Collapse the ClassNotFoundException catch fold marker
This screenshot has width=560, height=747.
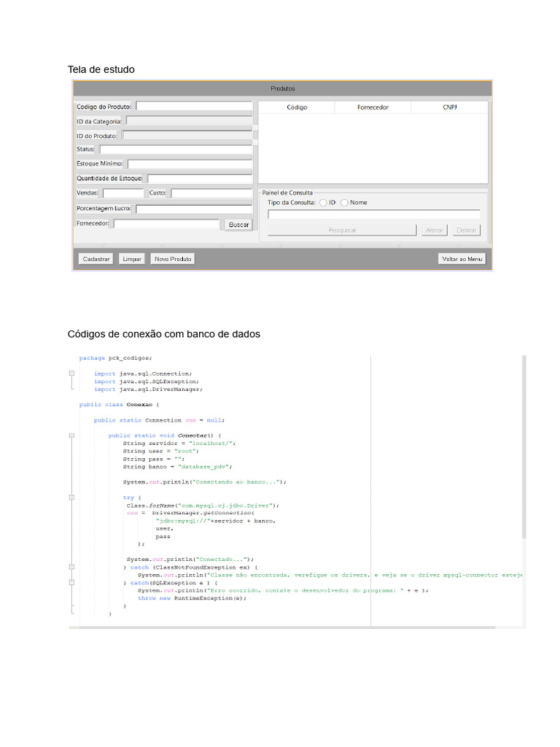coord(71,567)
